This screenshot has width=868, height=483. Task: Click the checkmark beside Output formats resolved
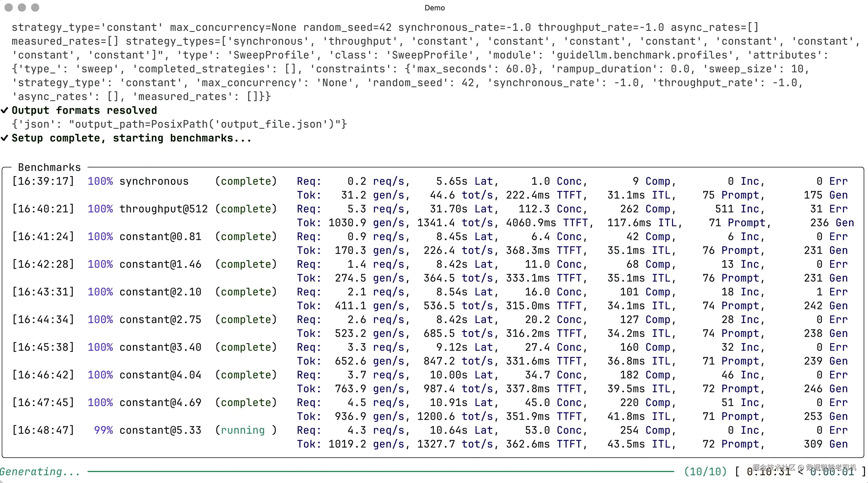(x=5, y=110)
